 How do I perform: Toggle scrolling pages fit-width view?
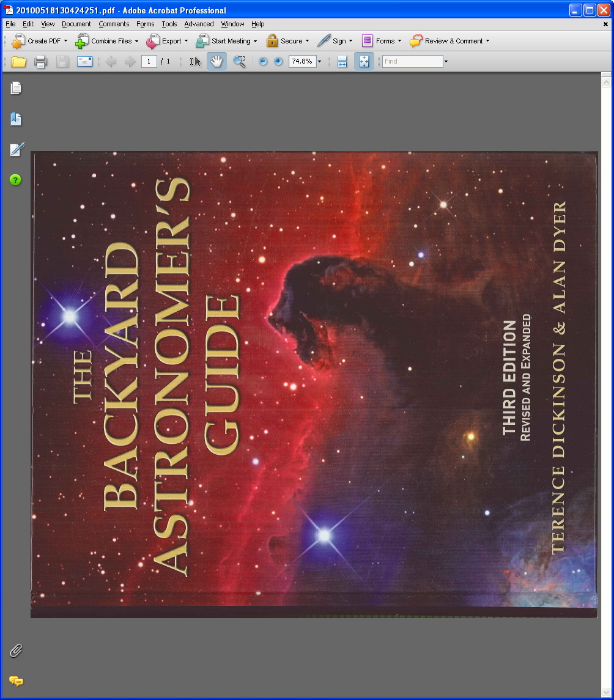pyautogui.click(x=342, y=62)
